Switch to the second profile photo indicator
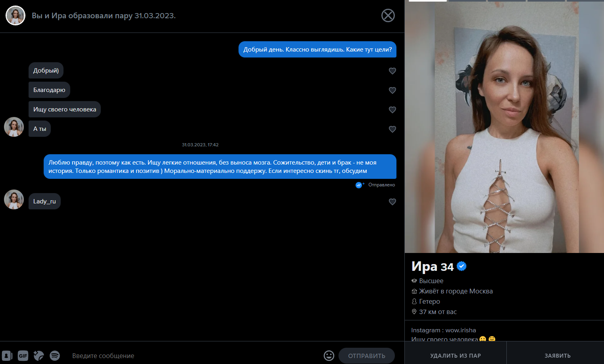Screen dimensions: 604x364 click(467, 1)
